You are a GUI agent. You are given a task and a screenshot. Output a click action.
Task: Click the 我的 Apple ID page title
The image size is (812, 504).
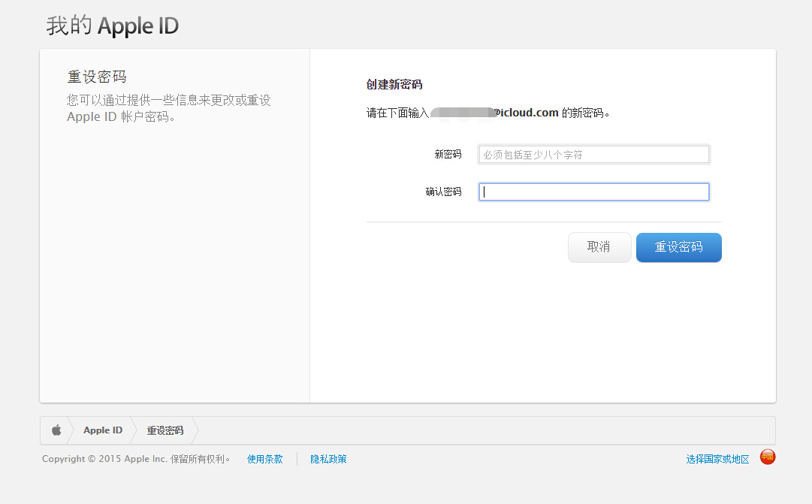[x=113, y=26]
